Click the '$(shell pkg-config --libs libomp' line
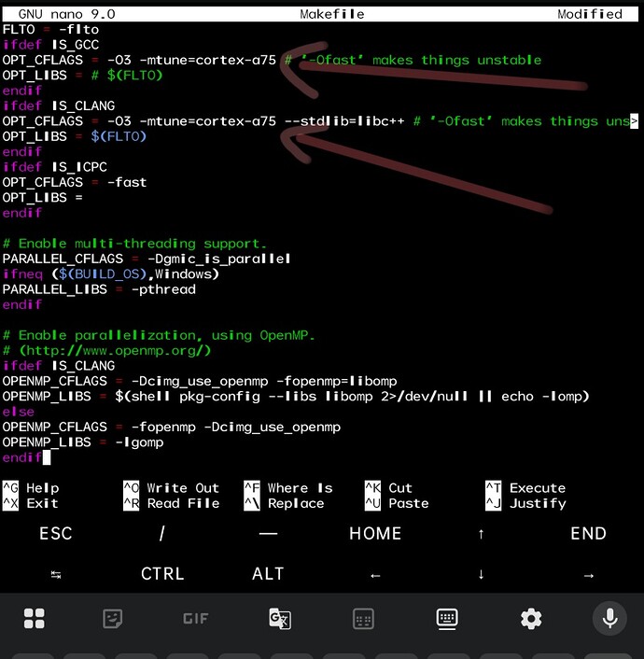This screenshot has height=659, width=644. click(x=296, y=397)
